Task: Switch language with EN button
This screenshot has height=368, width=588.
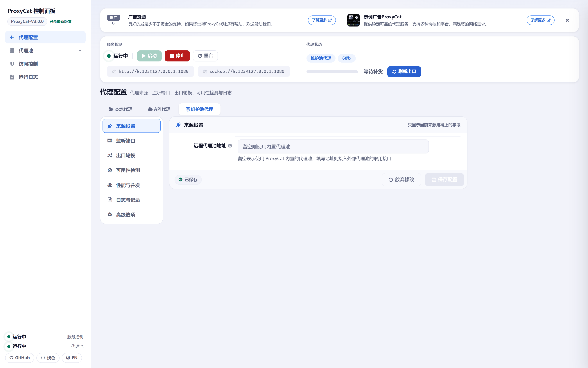Action: point(72,358)
